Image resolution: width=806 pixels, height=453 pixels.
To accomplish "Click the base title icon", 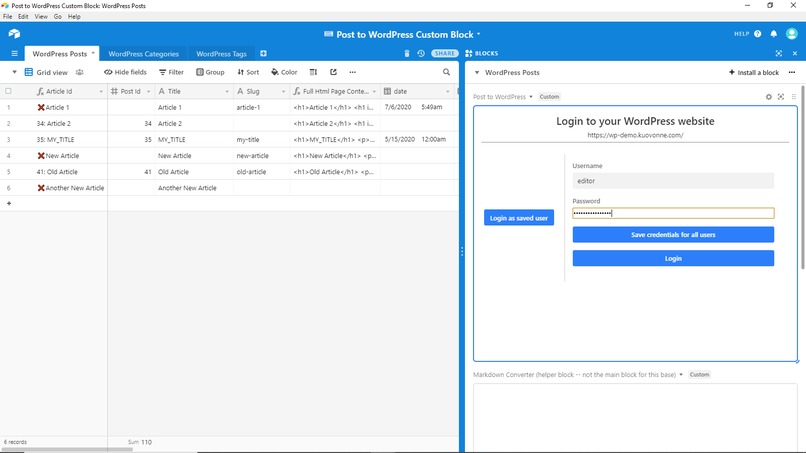I will pos(328,34).
